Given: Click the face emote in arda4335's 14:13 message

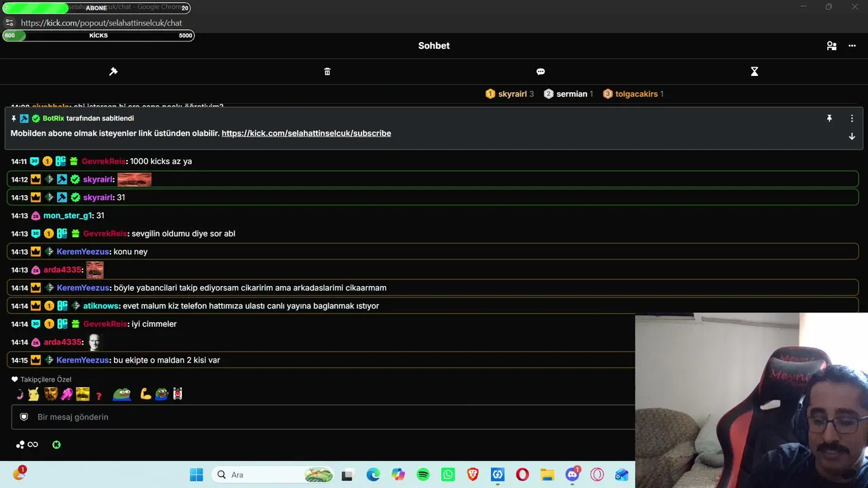Looking at the screenshot, I should click(95, 270).
